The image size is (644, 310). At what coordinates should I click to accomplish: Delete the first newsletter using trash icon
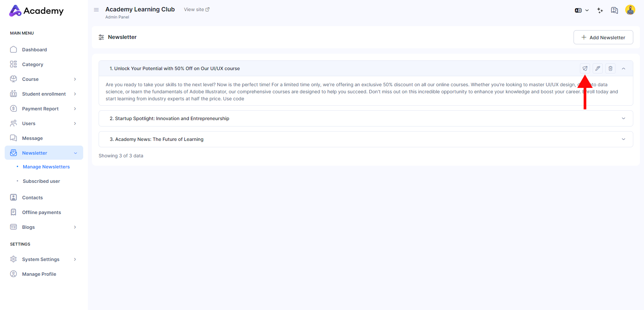[x=610, y=68]
